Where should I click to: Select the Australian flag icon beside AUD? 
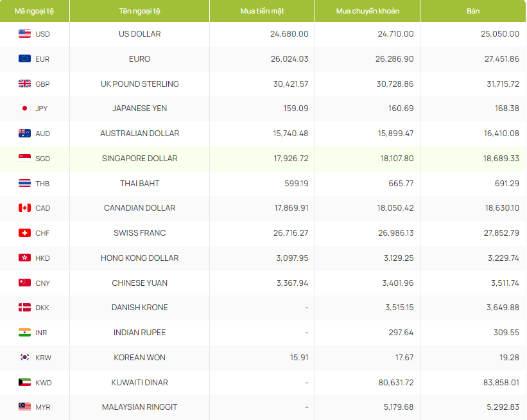tap(24, 134)
